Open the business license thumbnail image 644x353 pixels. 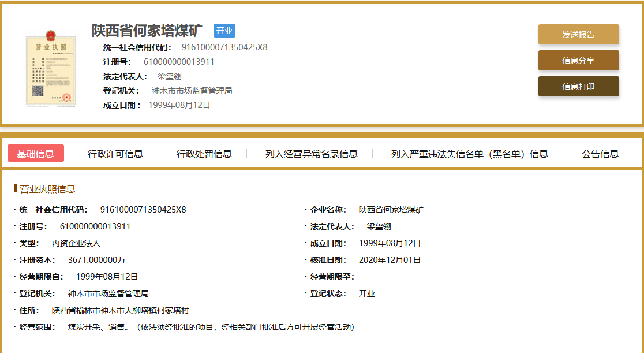point(51,72)
